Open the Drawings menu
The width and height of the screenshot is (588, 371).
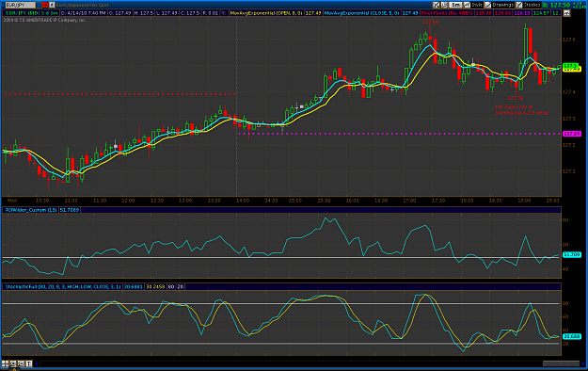click(500, 5)
